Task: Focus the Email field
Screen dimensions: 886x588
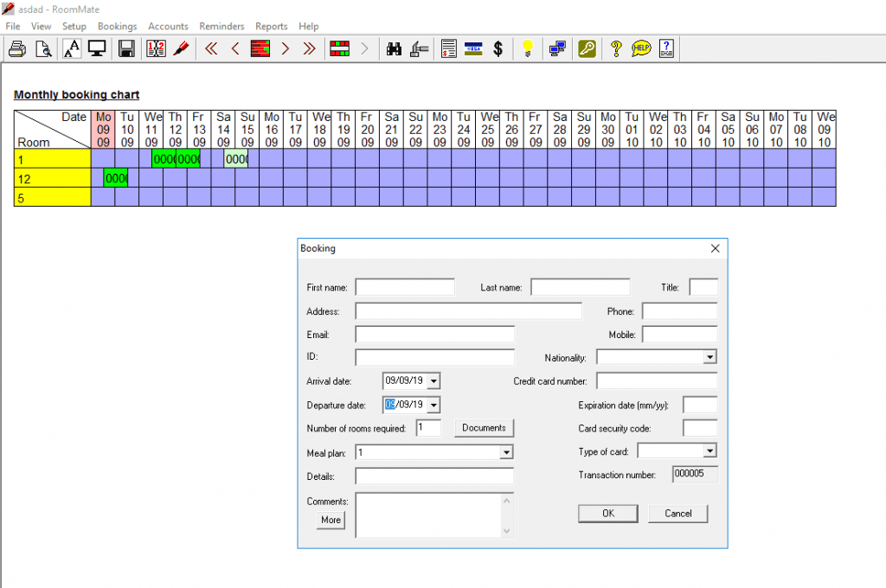Action: tap(434, 335)
